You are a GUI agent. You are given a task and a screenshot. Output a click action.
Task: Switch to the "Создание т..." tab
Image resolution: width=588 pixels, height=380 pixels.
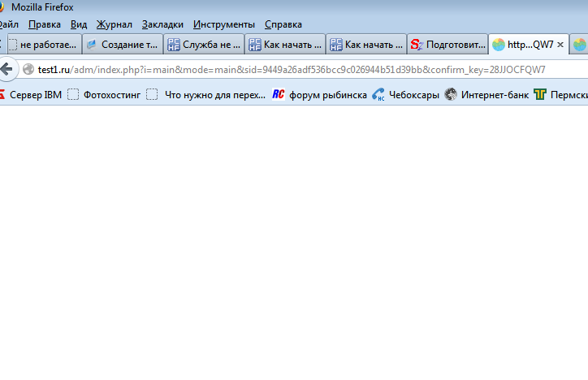pos(122,45)
